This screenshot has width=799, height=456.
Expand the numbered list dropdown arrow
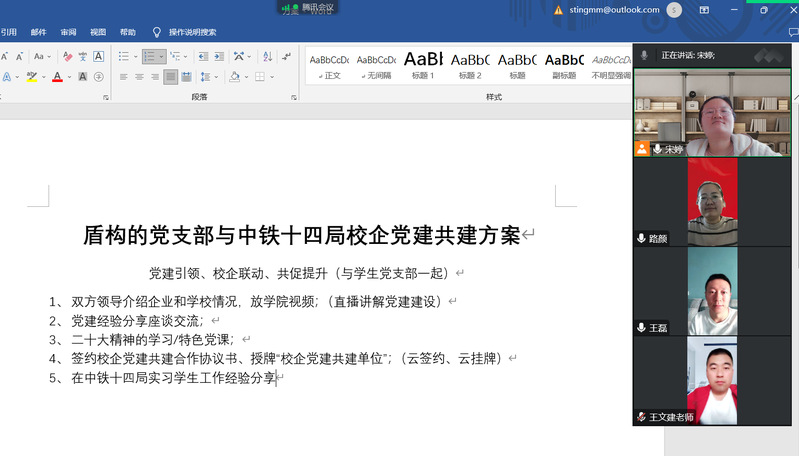161,56
